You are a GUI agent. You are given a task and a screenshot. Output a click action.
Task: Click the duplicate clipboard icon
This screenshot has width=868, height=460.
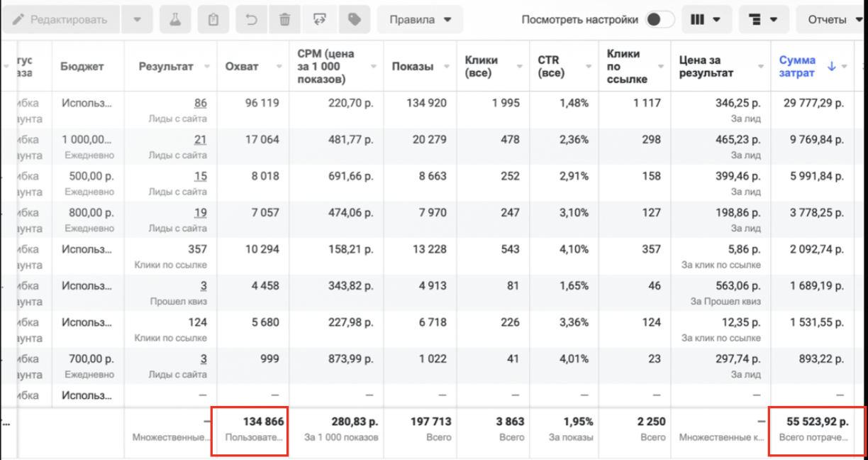pos(213,20)
